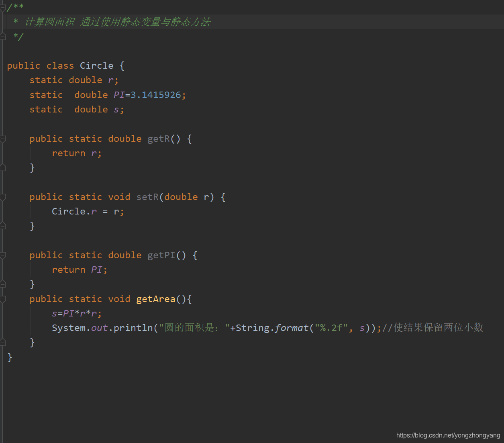
Task: Click the format method in String.format
Action: pyautogui.click(x=292, y=328)
